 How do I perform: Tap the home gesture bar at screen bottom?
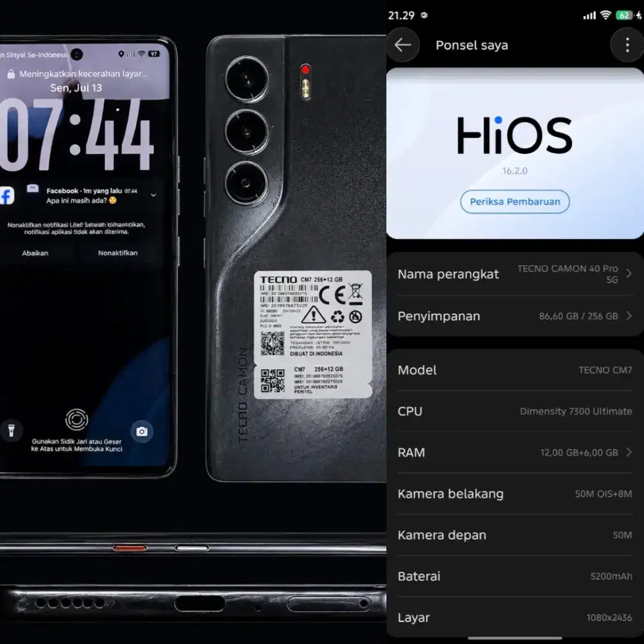point(515,638)
